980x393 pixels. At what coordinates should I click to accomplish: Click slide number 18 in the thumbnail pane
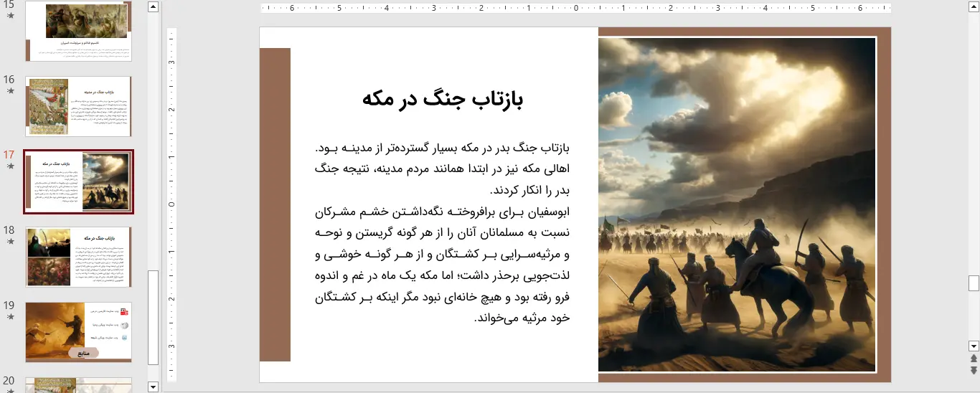pos(9,230)
